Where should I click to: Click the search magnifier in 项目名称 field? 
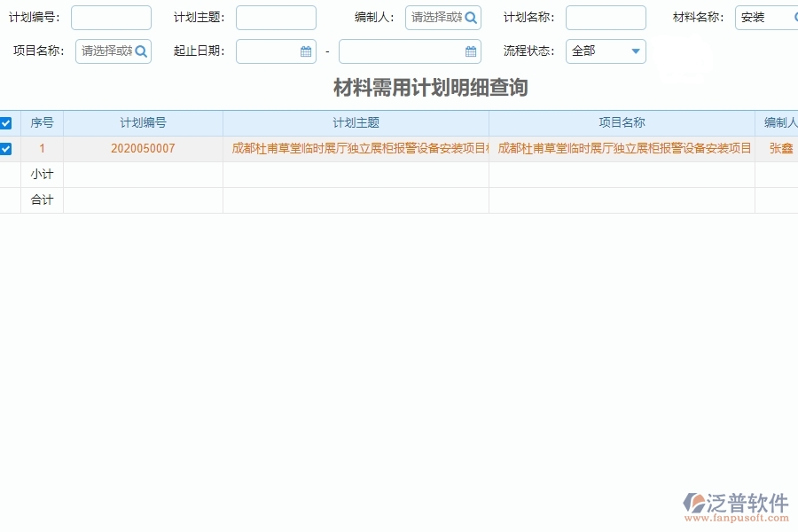coord(140,51)
